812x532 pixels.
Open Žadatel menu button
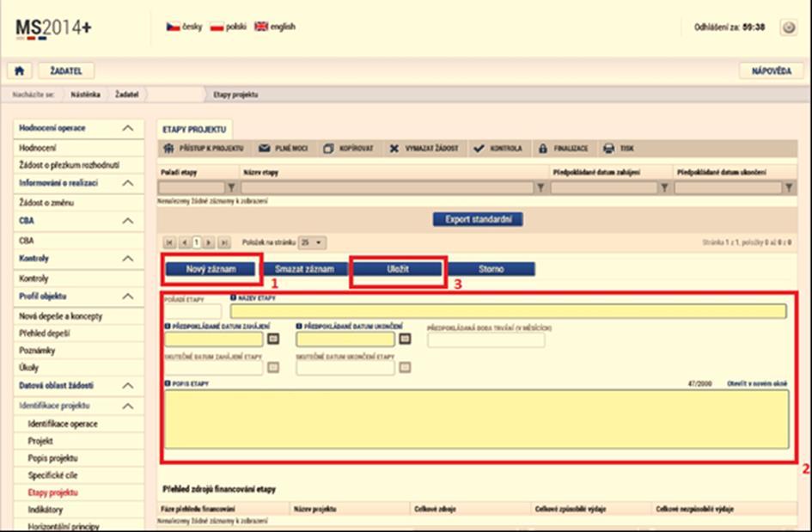pos(66,71)
